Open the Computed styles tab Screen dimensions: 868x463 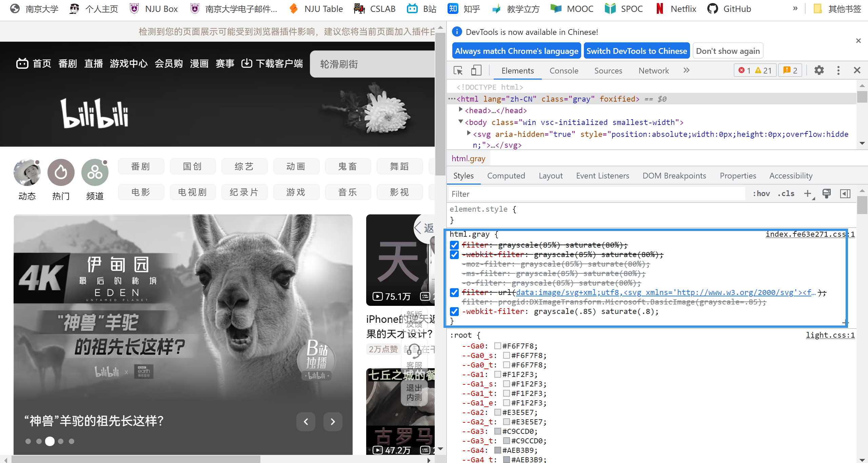tap(506, 176)
